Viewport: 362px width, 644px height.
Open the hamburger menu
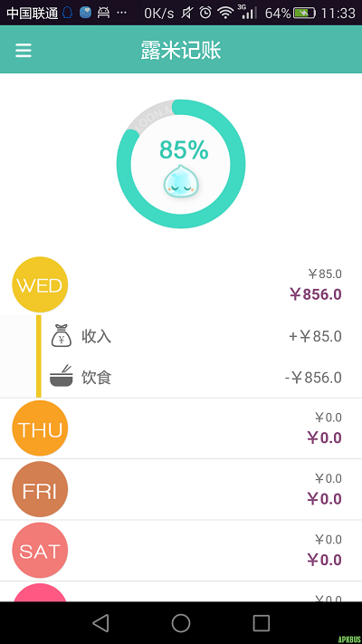(24, 51)
